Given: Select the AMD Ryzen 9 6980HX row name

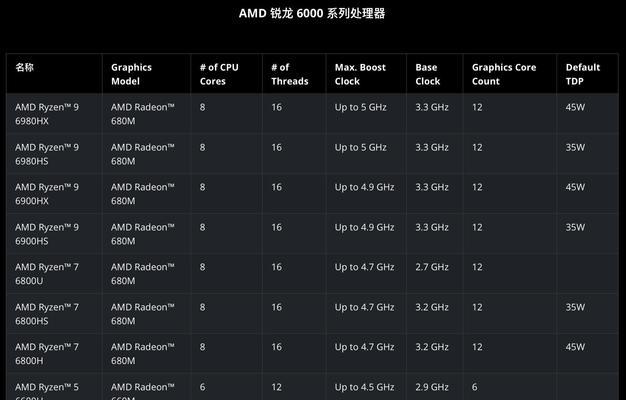Looking at the screenshot, I should 47,114.
